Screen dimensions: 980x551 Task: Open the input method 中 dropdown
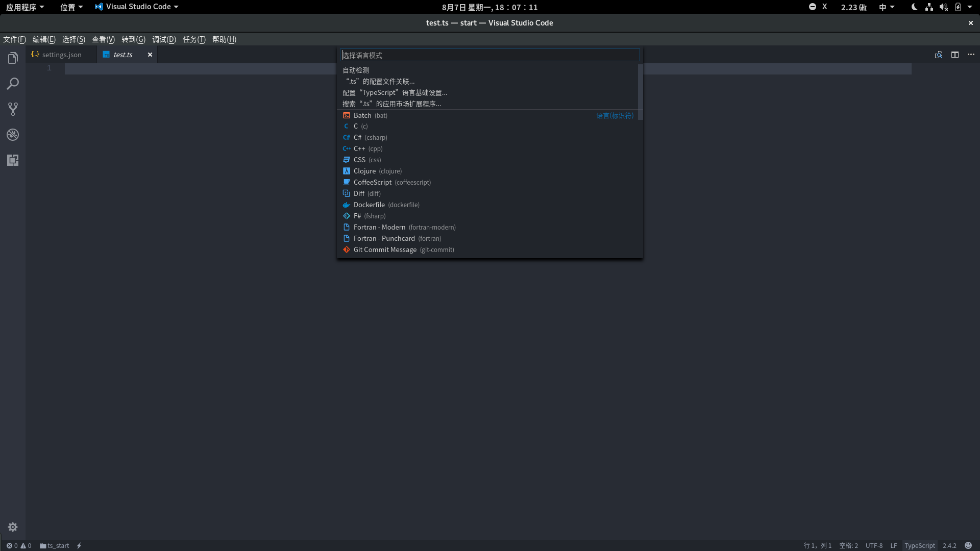coord(887,7)
